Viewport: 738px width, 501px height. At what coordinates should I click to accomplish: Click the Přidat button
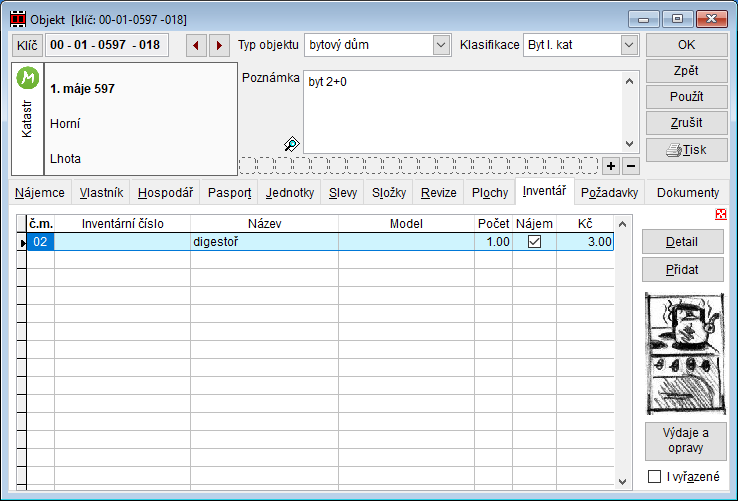coord(686,270)
